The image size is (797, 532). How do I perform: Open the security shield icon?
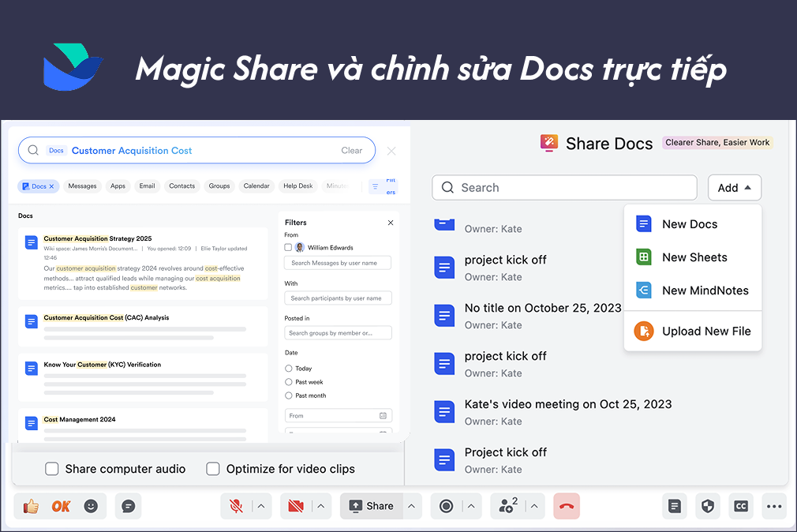point(708,506)
